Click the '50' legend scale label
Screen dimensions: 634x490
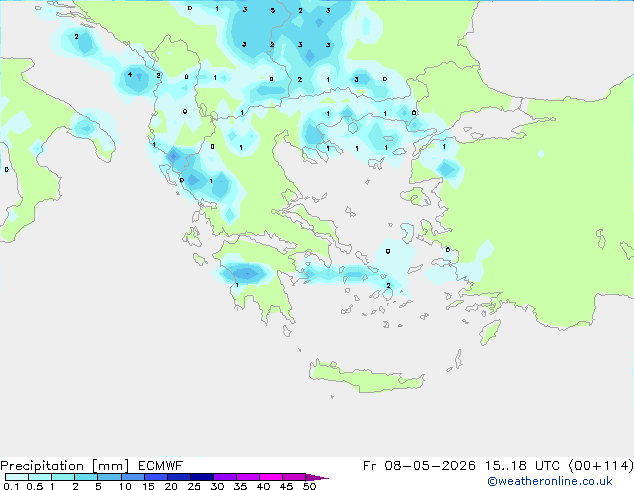pos(309,486)
